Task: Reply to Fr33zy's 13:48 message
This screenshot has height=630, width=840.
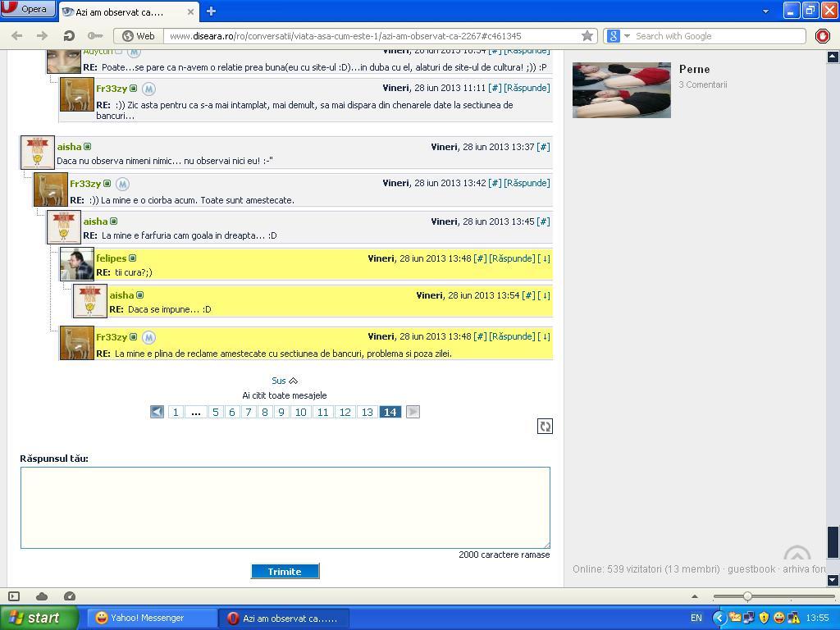Action: tap(512, 336)
